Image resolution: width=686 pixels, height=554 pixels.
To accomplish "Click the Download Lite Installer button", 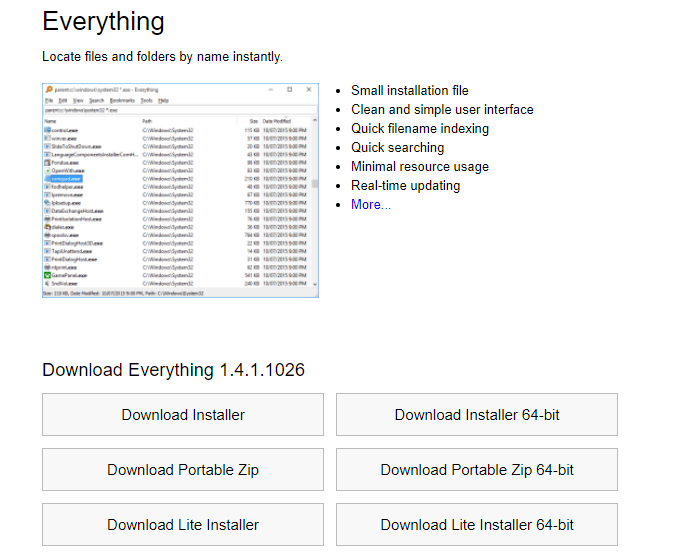I will coord(183,525).
